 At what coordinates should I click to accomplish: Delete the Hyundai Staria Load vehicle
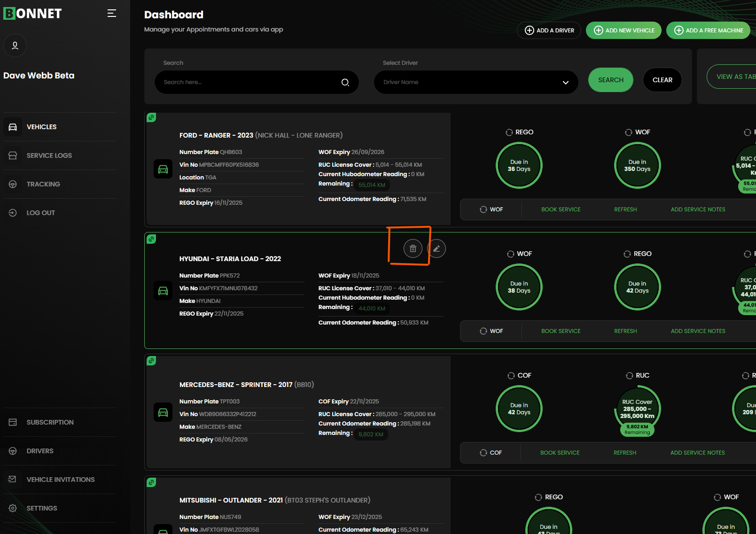413,248
